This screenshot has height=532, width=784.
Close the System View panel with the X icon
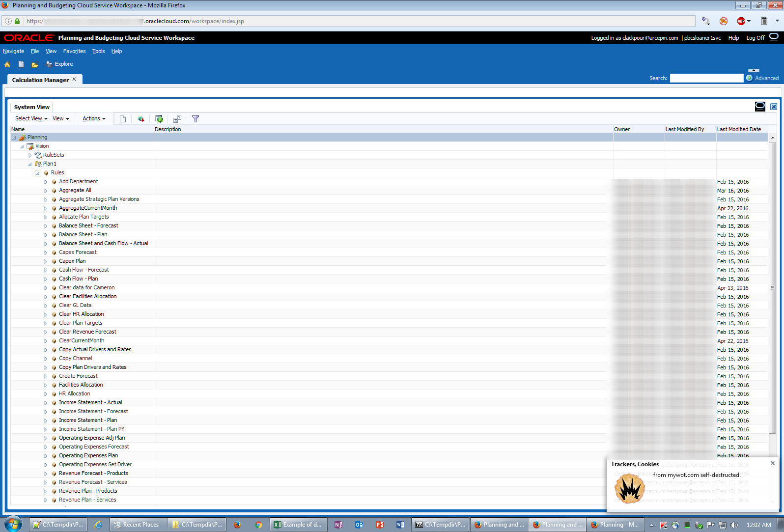click(x=774, y=107)
